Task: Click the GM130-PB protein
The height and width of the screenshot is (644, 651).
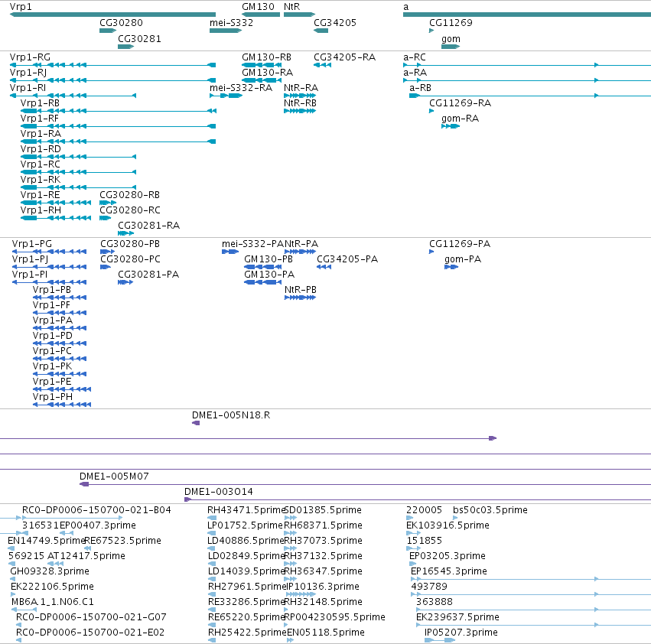Action: 263,267
